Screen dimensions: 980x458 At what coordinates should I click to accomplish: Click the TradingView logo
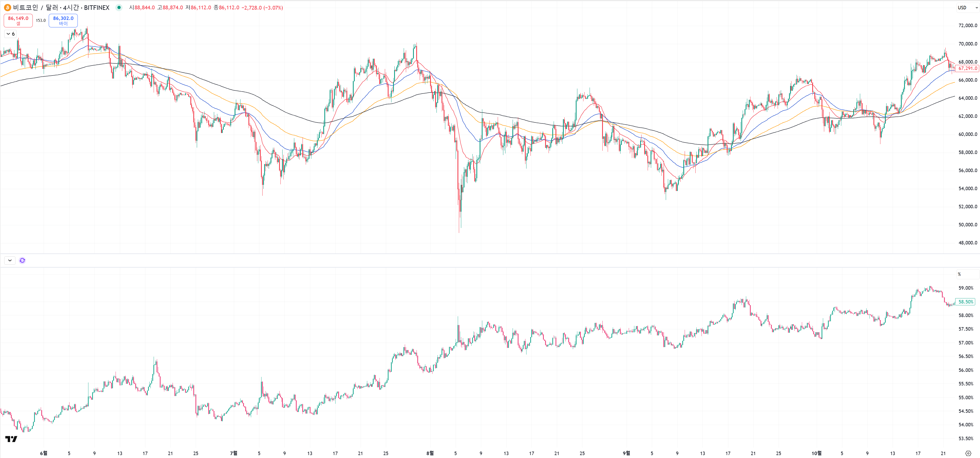(x=11, y=439)
